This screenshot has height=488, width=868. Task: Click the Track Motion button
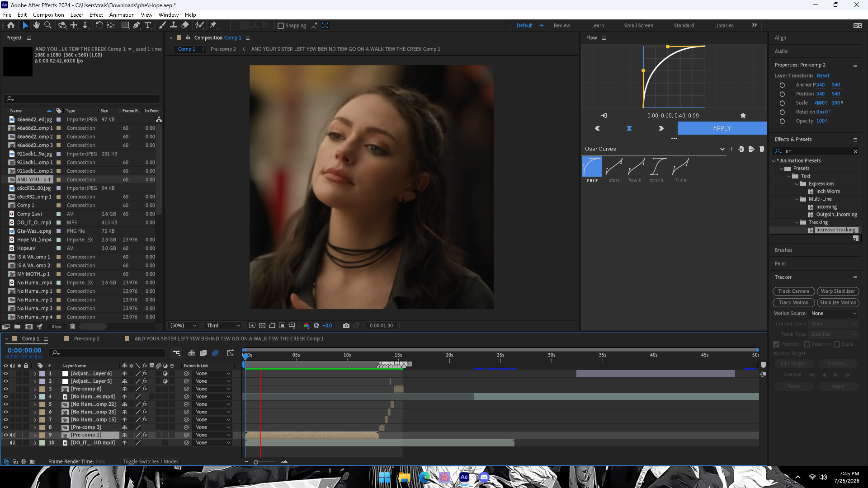pos(794,303)
